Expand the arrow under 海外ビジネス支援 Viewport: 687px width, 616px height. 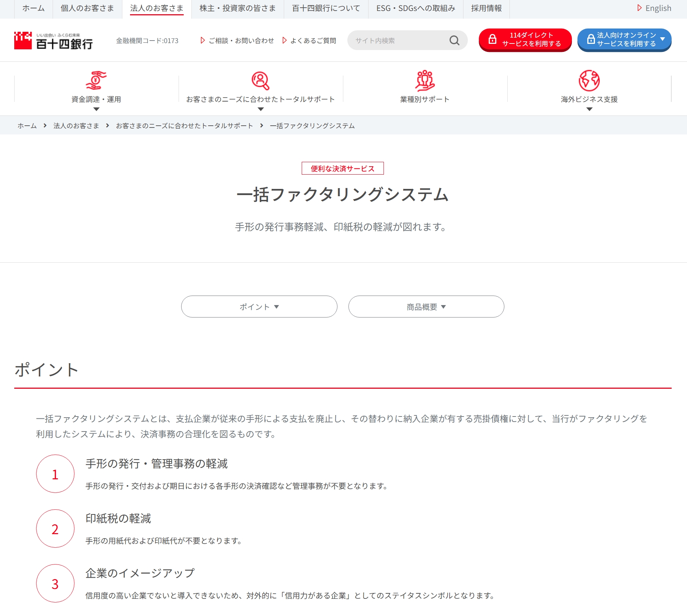(x=589, y=109)
